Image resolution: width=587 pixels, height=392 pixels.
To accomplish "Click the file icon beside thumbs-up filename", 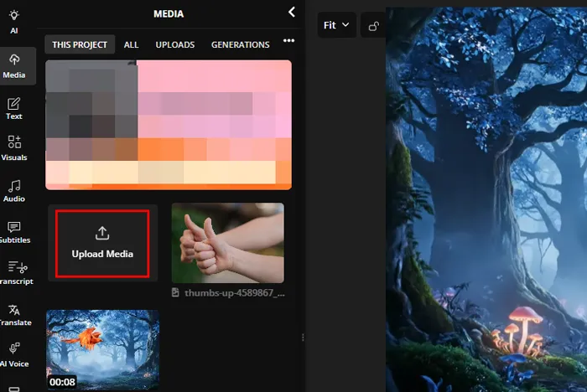I will [175, 292].
